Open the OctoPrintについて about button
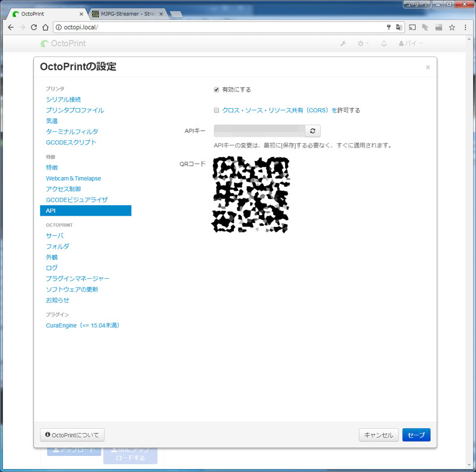Image resolution: width=476 pixels, height=472 pixels. tap(72, 435)
